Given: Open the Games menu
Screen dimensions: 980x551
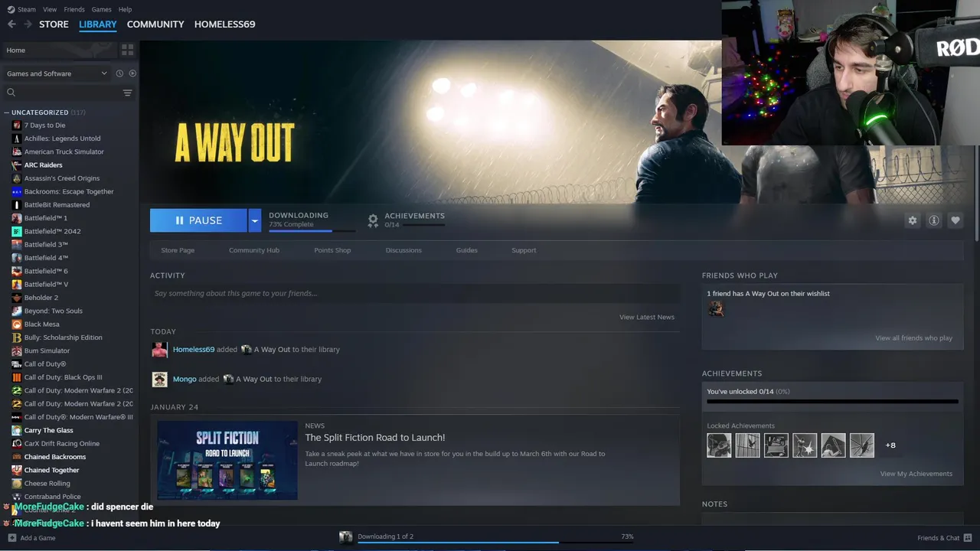Looking at the screenshot, I should [x=101, y=9].
